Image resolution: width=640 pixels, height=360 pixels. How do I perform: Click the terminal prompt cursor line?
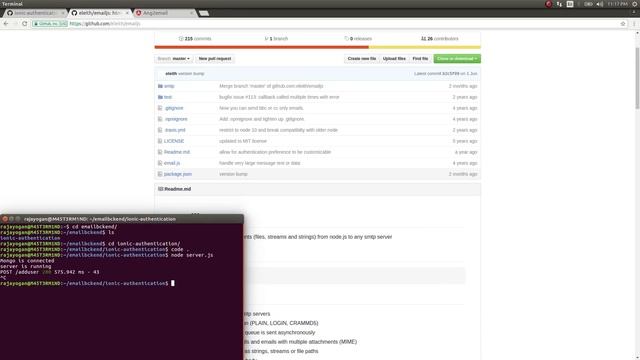pyautogui.click(x=87, y=283)
